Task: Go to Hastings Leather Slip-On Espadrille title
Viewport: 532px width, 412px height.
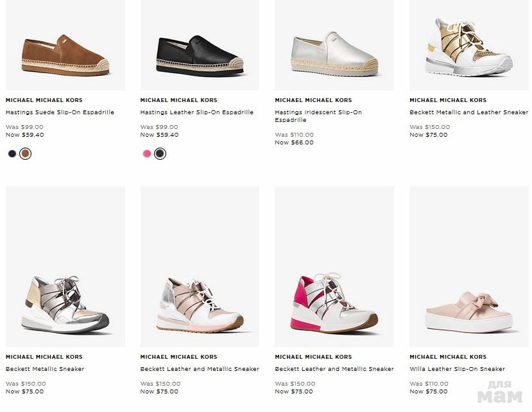Action: pyautogui.click(x=196, y=112)
